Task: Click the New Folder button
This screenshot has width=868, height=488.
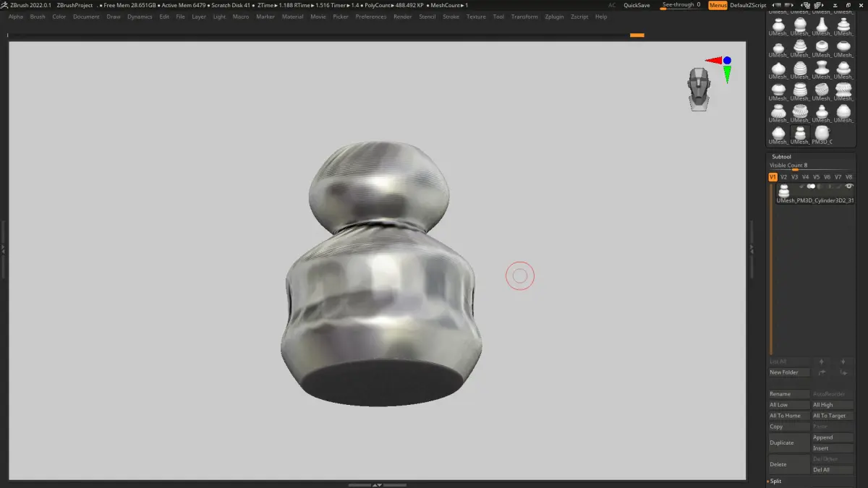Action: pos(788,372)
